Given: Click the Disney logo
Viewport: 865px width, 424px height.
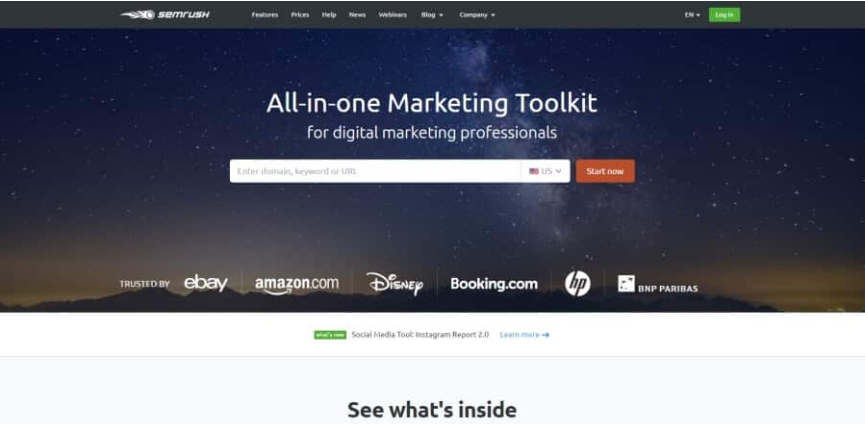Looking at the screenshot, I should [x=394, y=283].
